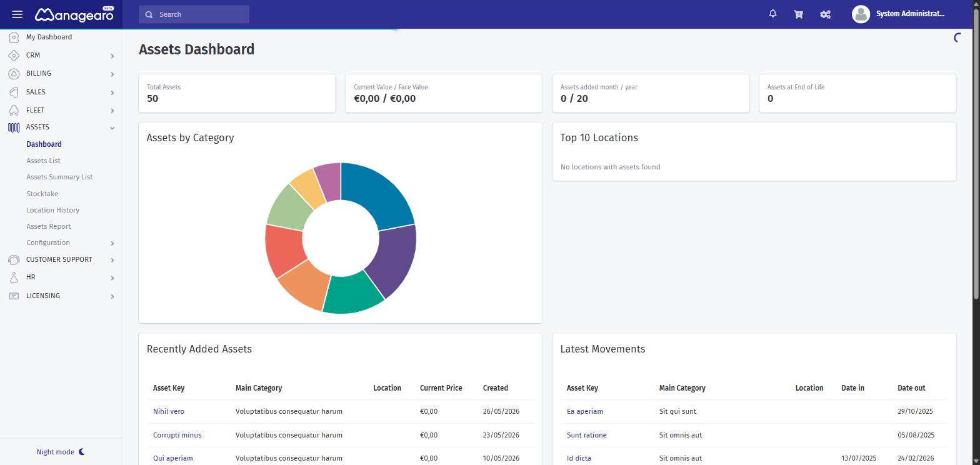This screenshot has width=980, height=465.
Task: Open the Ea aperiam movement link
Action: click(585, 411)
